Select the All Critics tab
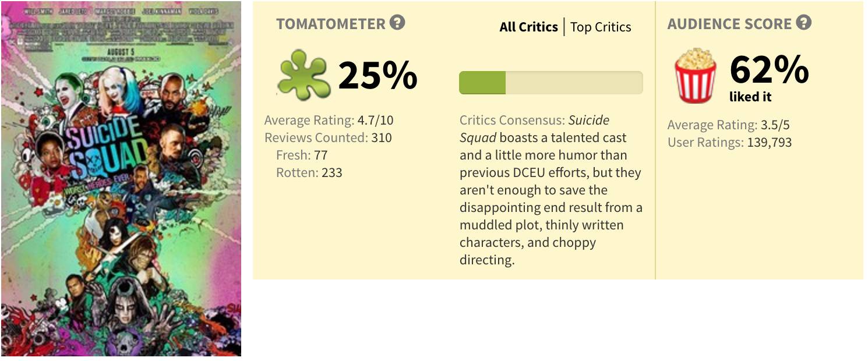 [528, 27]
